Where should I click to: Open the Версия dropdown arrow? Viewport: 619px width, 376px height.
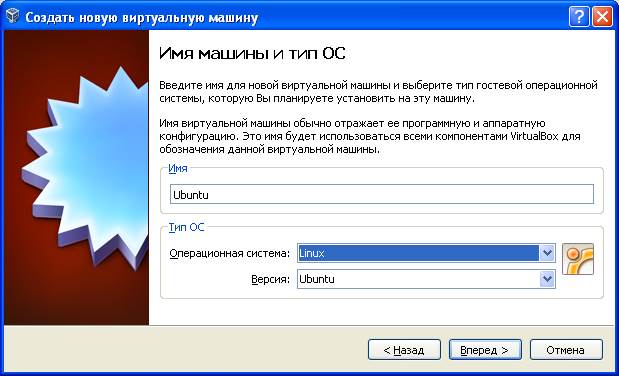coord(547,279)
